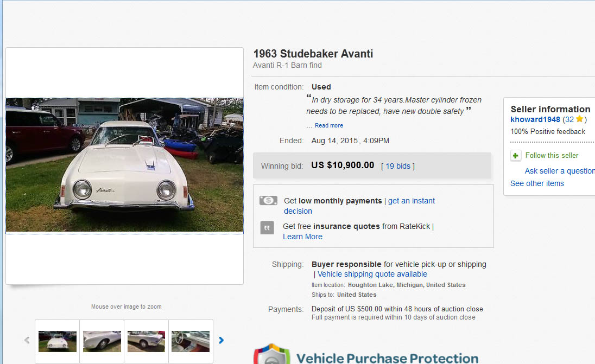The width and height of the screenshot is (595, 364).
Task: Click the Used item condition value
Action: (321, 87)
